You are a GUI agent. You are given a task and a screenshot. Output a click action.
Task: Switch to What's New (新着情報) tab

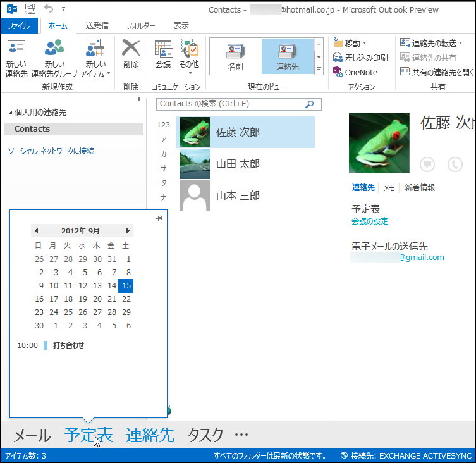(420, 188)
